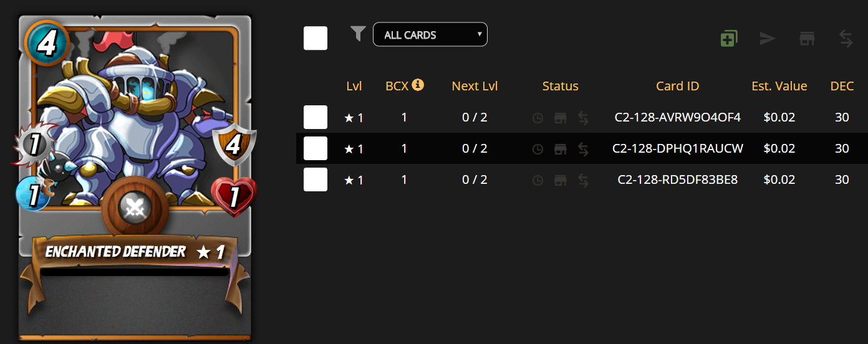
Task: Tick the checkbox for card C2-128-RD5DF83BE8
Action: (x=316, y=179)
